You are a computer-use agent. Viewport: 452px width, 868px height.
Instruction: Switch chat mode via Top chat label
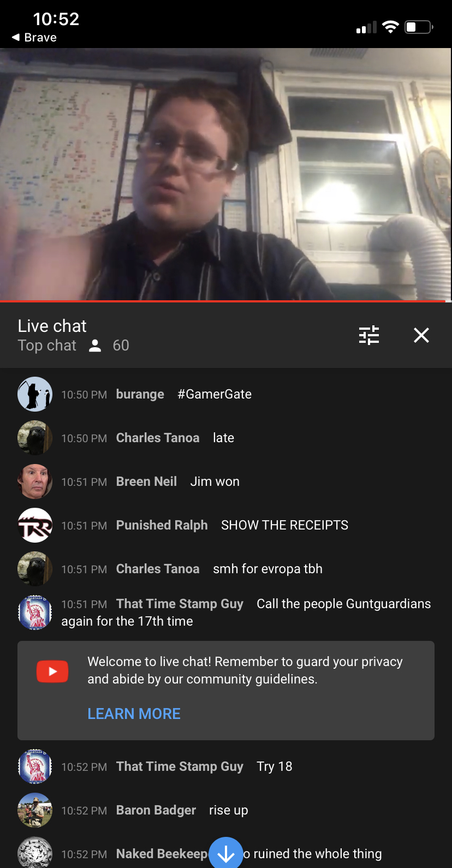47,346
